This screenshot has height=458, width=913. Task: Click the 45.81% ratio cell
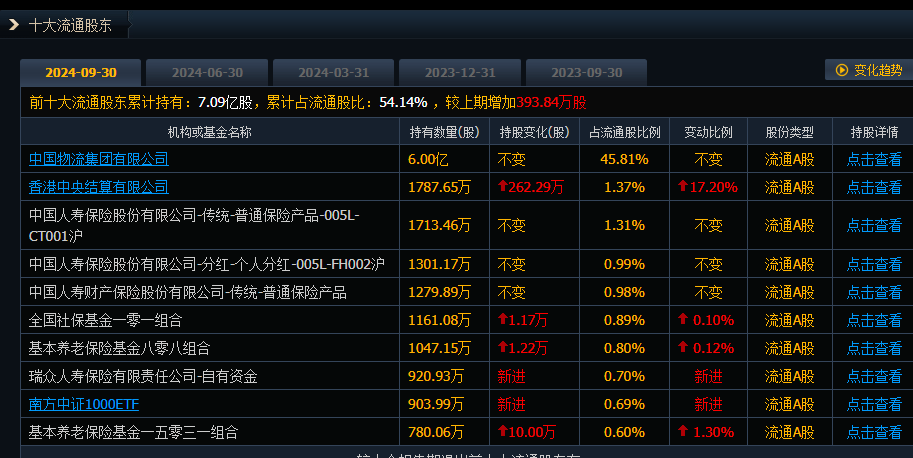(624, 159)
